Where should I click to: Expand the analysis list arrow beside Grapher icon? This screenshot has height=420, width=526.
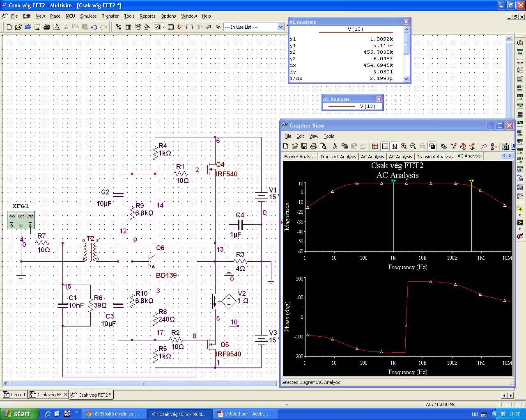pos(163,27)
